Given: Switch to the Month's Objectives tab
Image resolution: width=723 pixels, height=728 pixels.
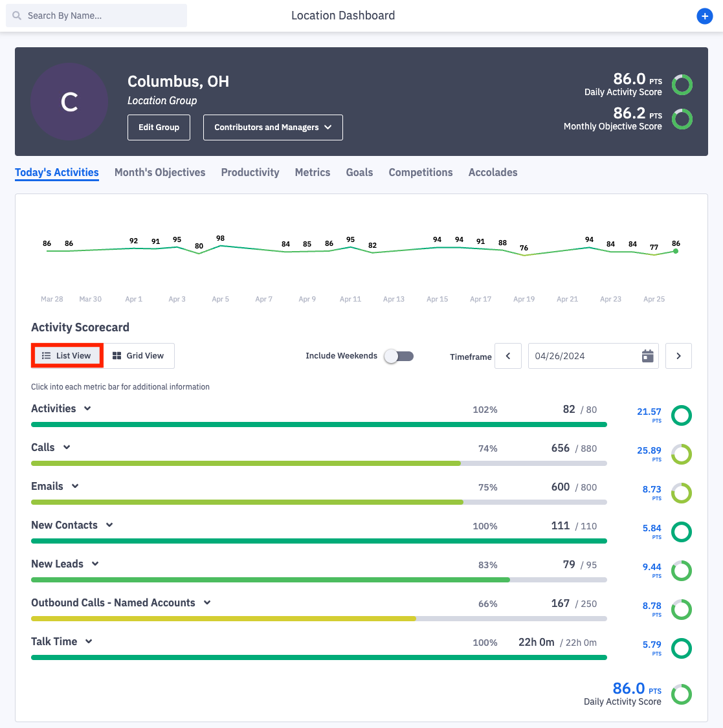Looking at the screenshot, I should 160,172.
